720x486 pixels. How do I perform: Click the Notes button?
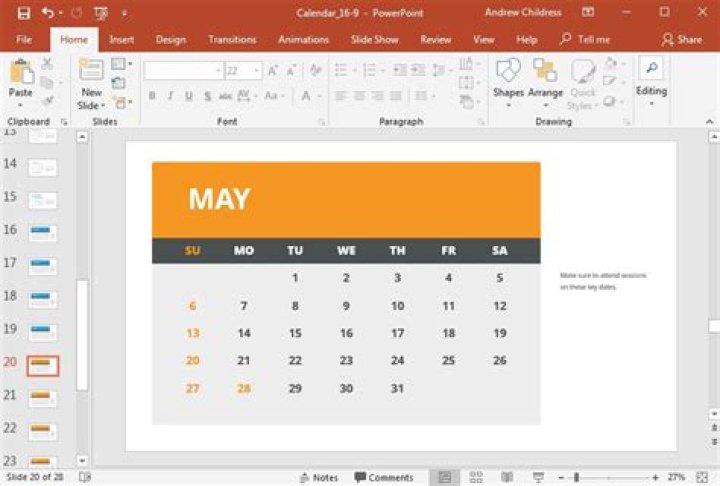319,478
